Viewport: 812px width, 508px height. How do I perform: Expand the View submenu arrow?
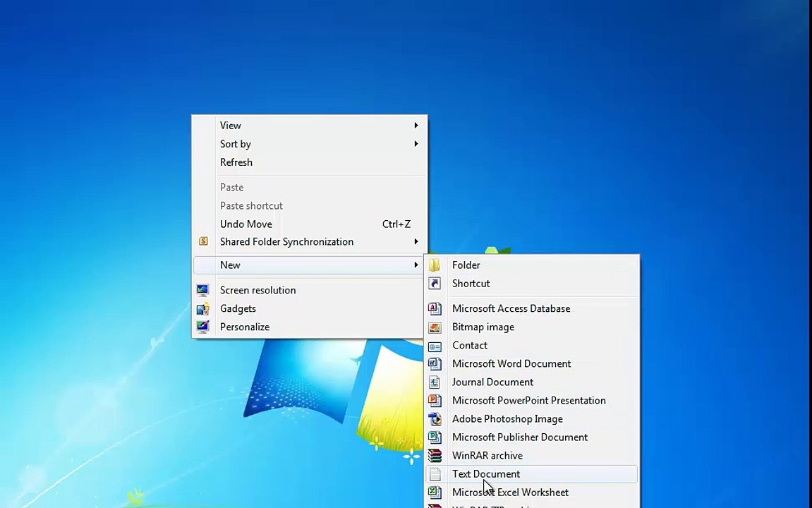[416, 126]
